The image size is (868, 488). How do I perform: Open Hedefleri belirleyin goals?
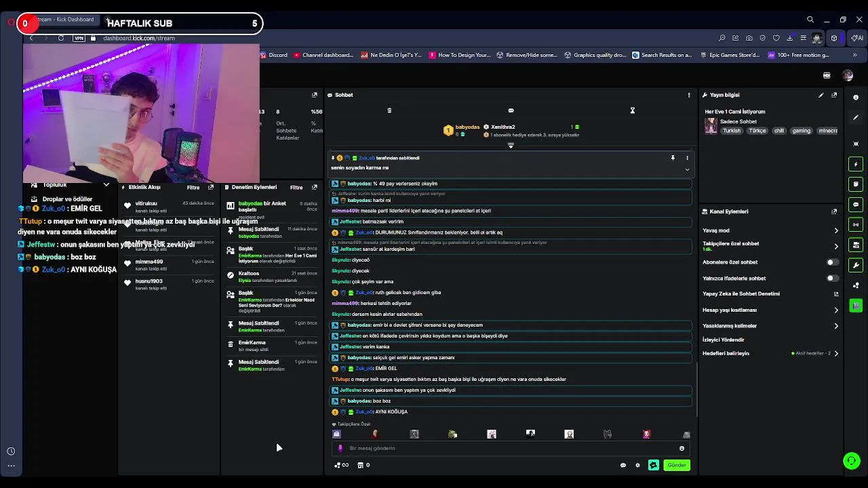770,353
